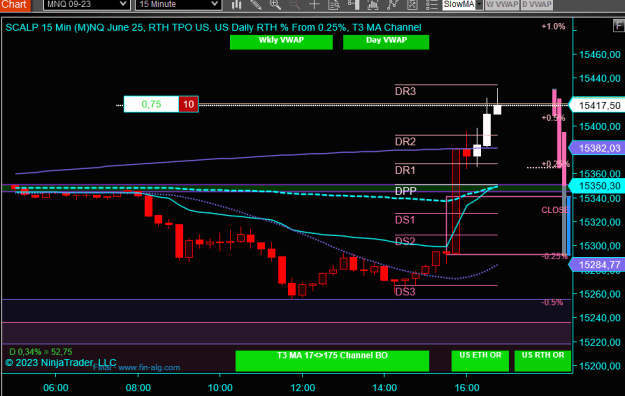Click the DS1 pivot label
The image size is (625, 396).
[x=405, y=220]
